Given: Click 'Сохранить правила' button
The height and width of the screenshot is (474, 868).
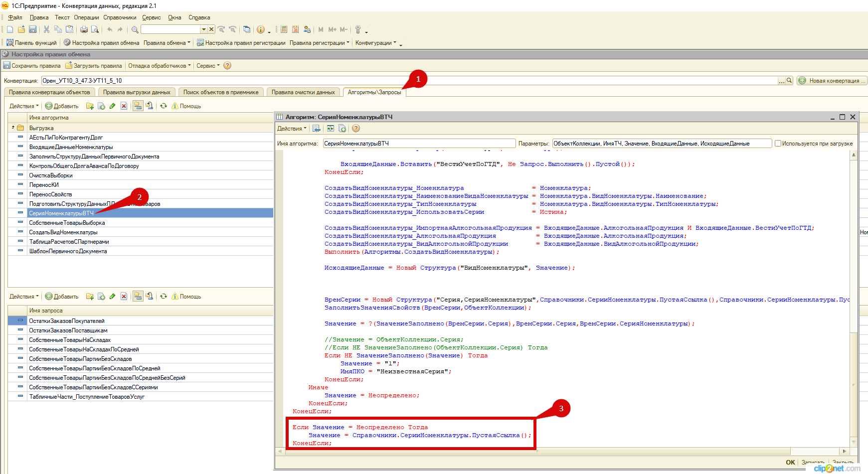Looking at the screenshot, I should (32, 66).
